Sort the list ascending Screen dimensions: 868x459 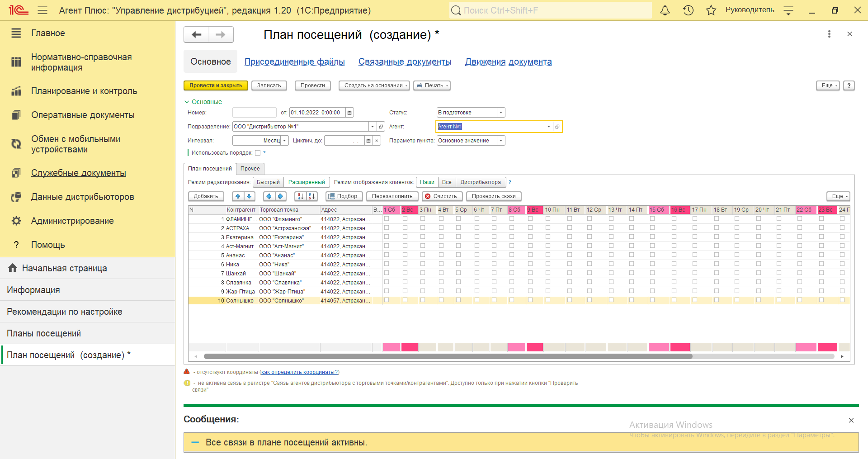[x=300, y=196]
